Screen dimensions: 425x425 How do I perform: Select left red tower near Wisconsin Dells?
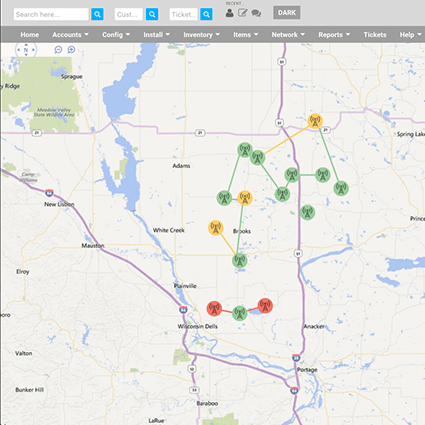click(x=214, y=308)
